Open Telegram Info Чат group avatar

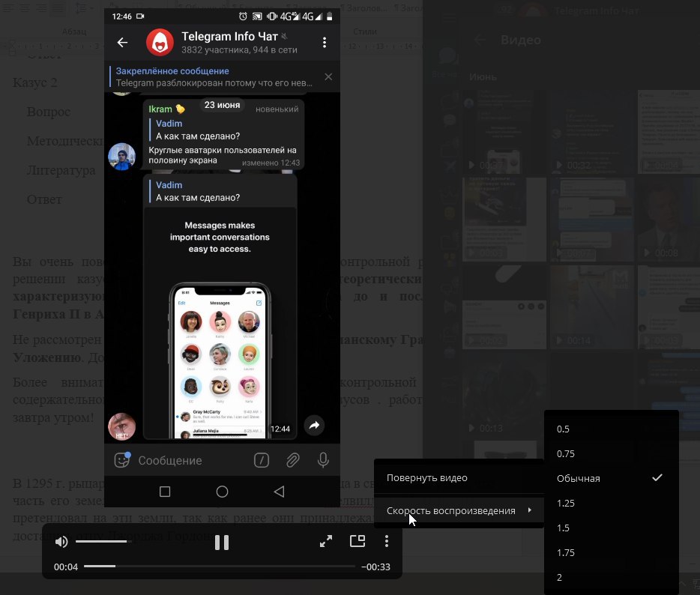coord(160,43)
